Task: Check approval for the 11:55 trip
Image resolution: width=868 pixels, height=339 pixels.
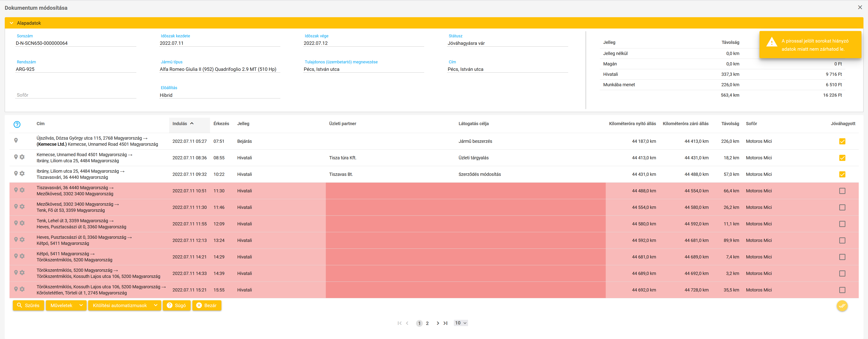Action: 842,224
